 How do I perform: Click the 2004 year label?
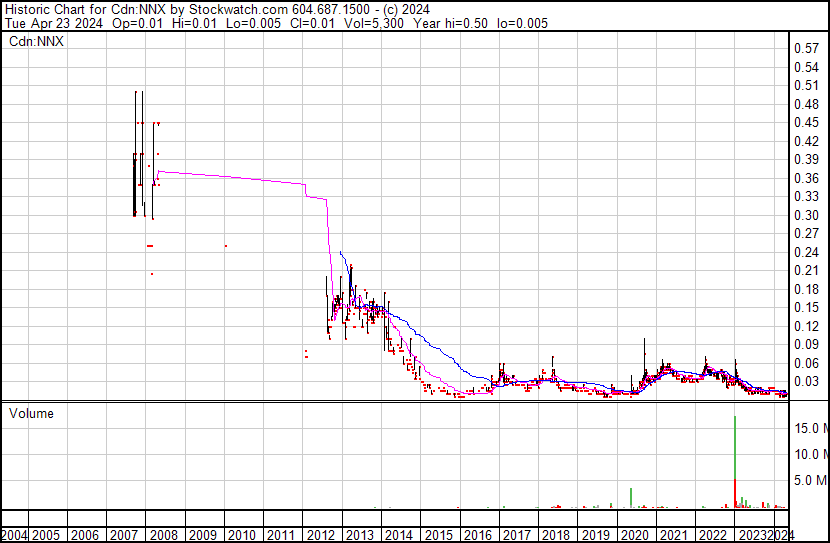pyautogui.click(x=14, y=534)
